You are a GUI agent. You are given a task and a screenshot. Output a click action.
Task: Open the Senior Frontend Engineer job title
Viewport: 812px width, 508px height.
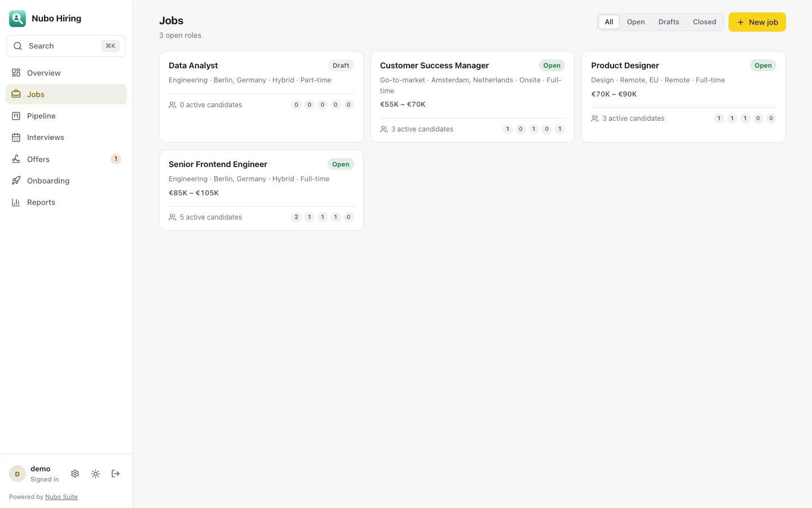click(218, 164)
